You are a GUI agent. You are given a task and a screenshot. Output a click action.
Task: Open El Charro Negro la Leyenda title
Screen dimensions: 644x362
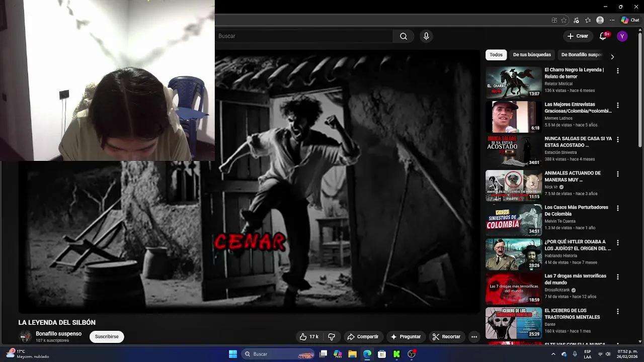(574, 73)
